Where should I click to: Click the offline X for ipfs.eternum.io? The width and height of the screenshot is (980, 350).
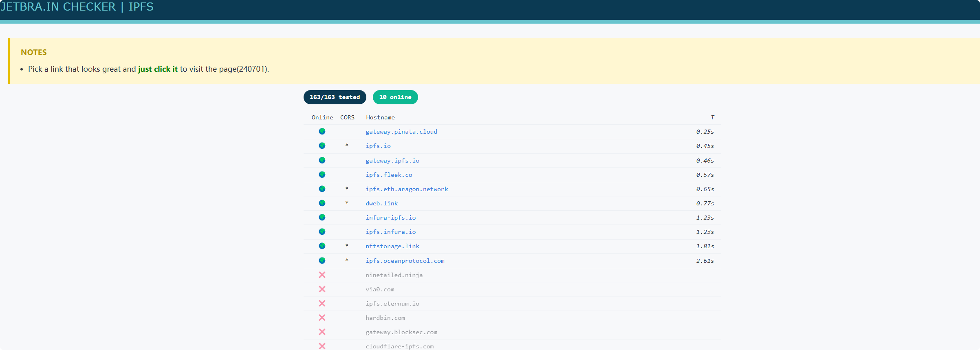point(322,303)
